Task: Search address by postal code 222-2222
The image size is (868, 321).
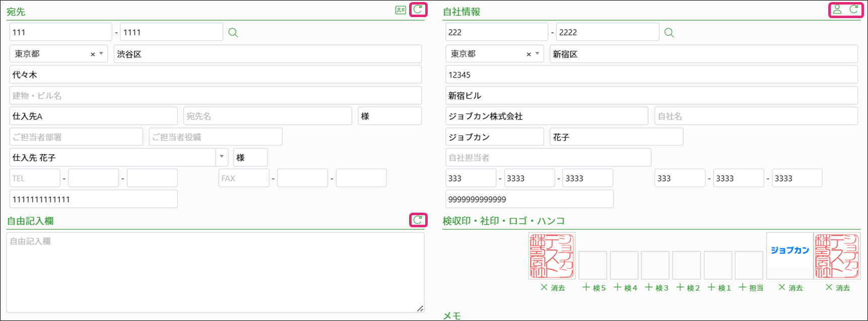Action: tap(669, 33)
